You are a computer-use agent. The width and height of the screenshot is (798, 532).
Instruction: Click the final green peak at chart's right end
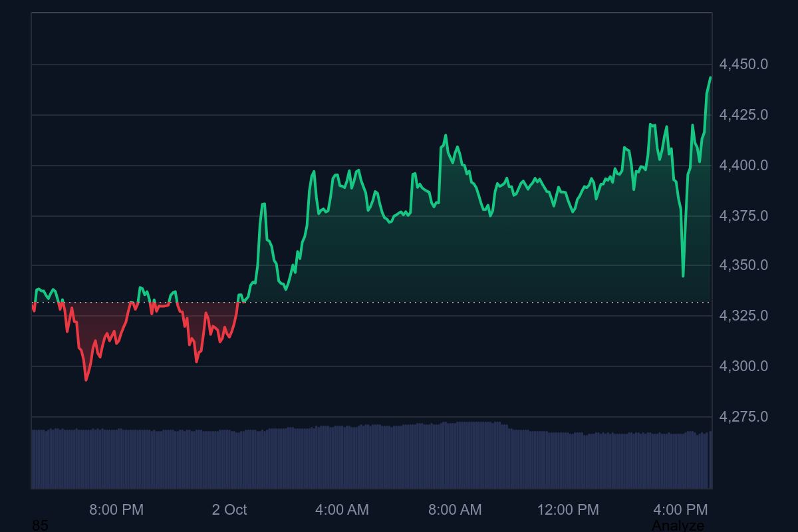[x=710, y=78]
